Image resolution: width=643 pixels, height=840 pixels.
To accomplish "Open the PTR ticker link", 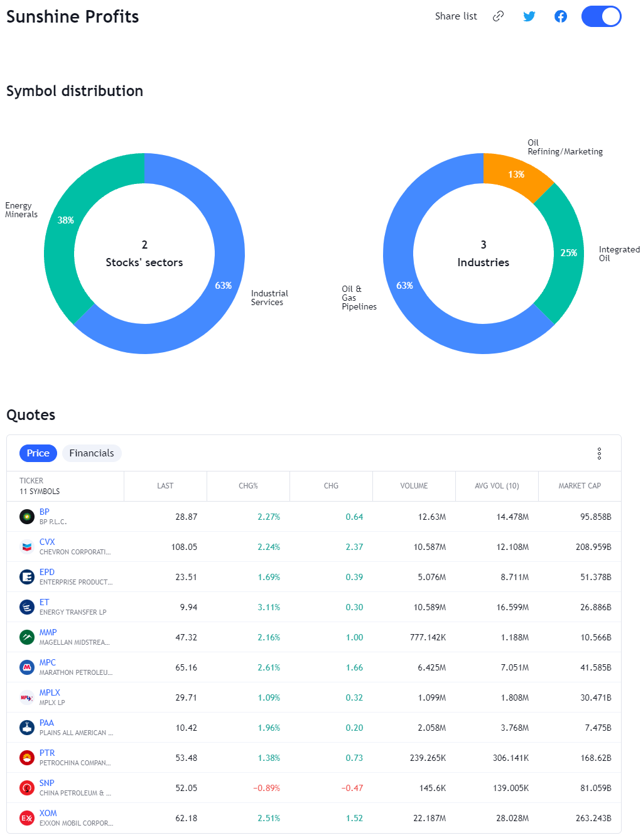I will tap(47, 753).
